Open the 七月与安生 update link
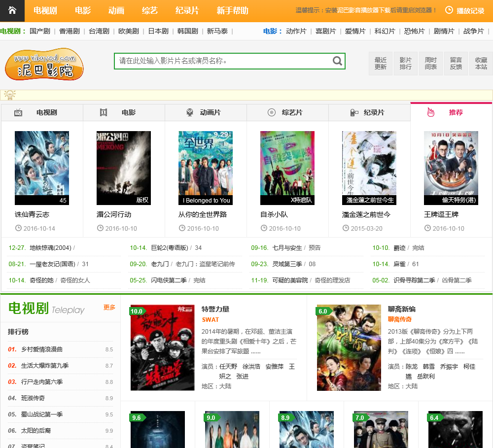Screen dimensions: 493x448 click(x=287, y=248)
